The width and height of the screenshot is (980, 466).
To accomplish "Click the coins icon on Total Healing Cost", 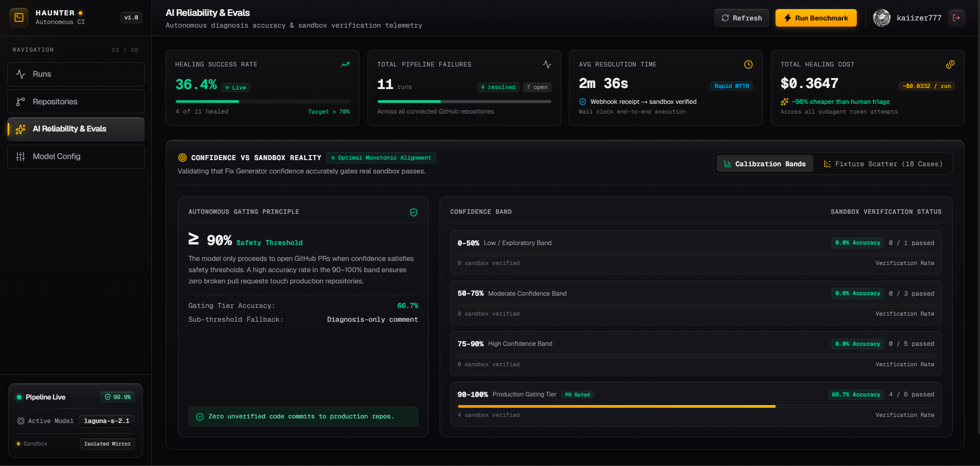I will 950,64.
